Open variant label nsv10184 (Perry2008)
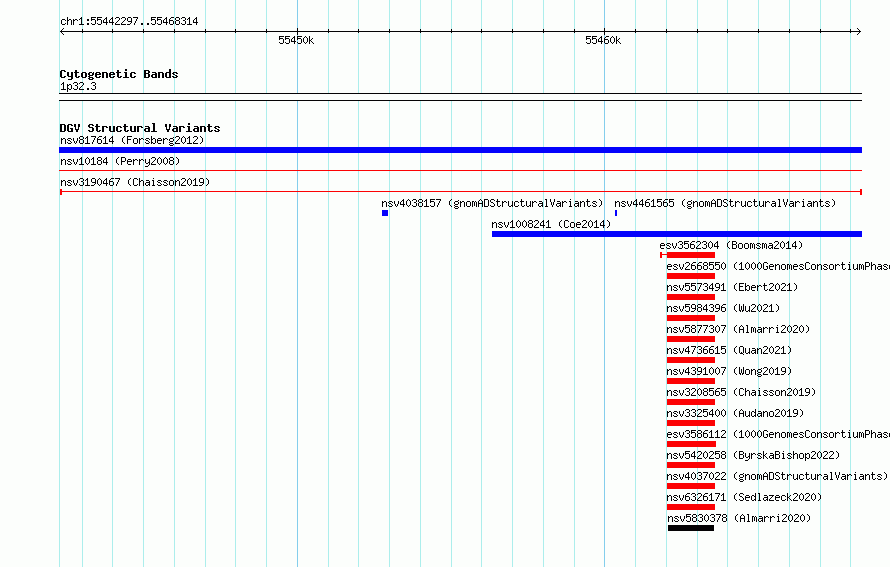 (120, 161)
